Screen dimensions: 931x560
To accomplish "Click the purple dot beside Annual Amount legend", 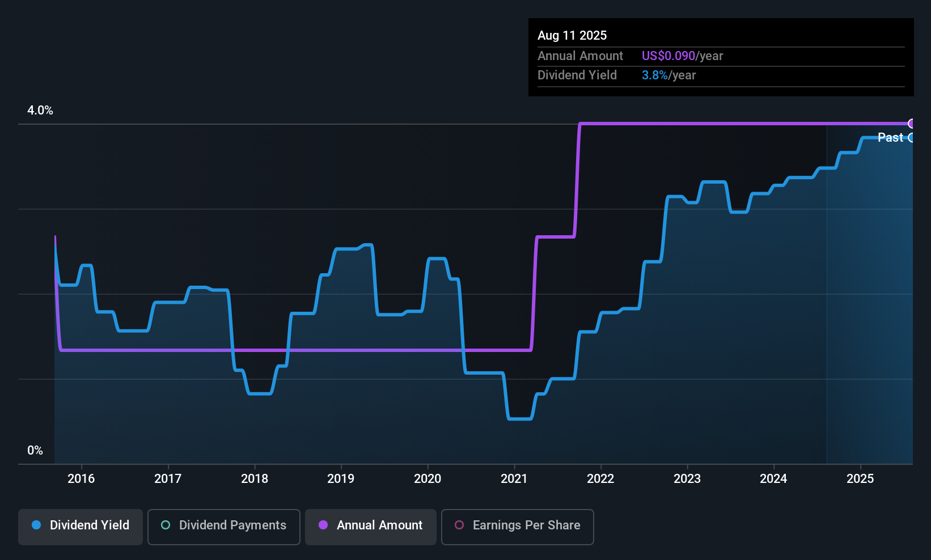I will 323,525.
